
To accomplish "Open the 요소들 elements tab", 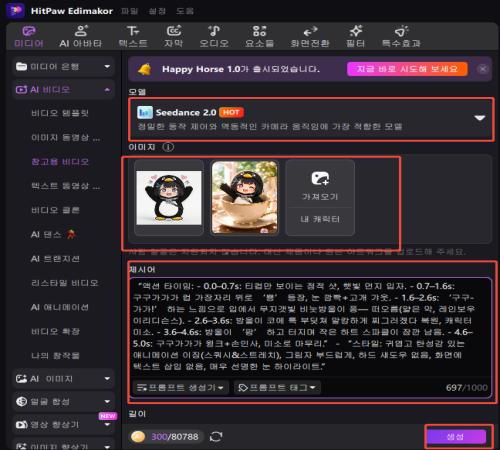I will coord(259,36).
